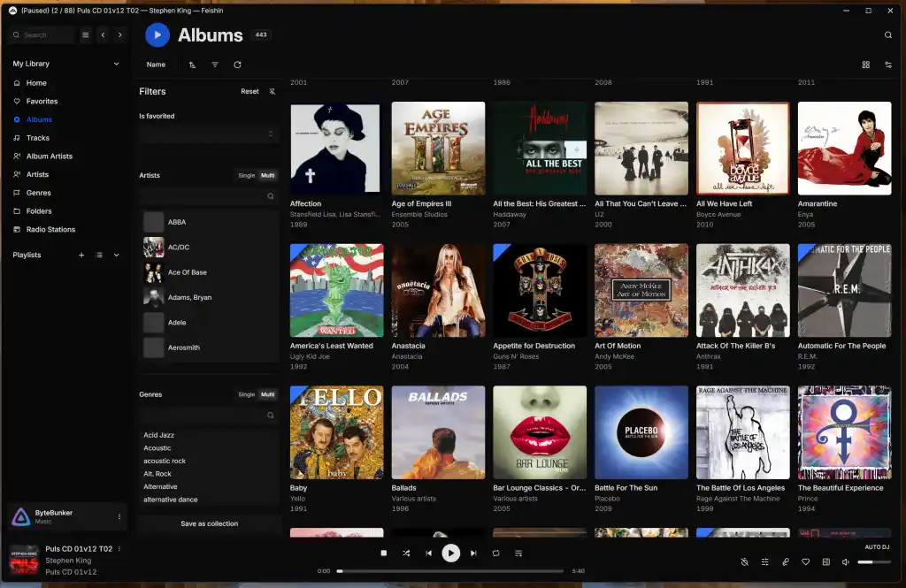Set Genres filter to Multi
This screenshot has height=588, width=906.
[x=267, y=394]
